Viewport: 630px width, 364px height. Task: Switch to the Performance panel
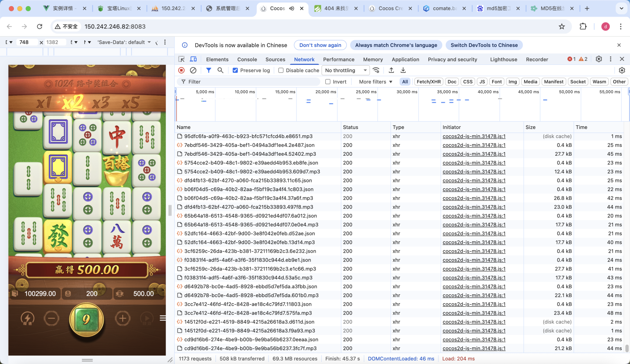338,59
